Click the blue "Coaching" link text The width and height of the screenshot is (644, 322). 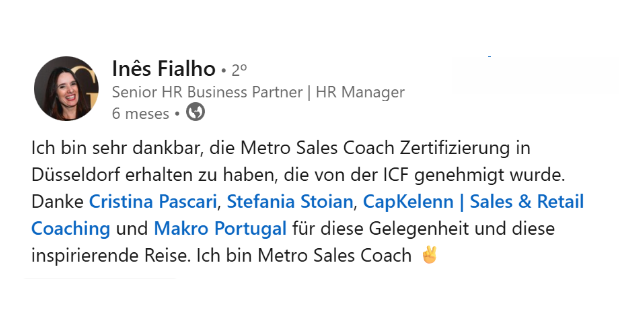[71, 228]
